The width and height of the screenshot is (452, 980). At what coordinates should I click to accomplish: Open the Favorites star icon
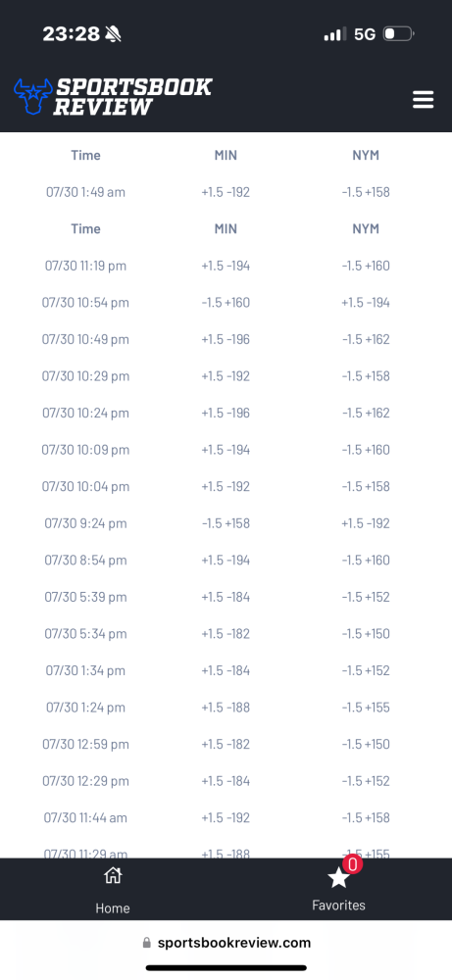click(338, 877)
